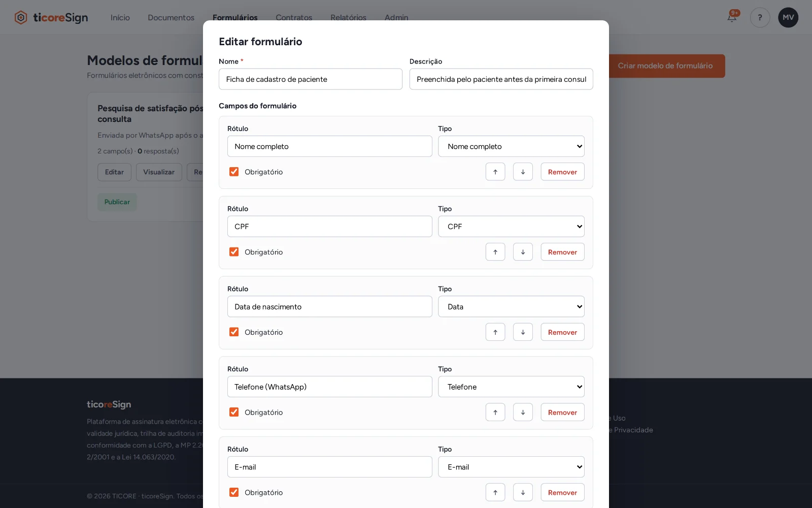Open the notifications bell
This screenshot has width=812, height=508.
click(732, 17)
